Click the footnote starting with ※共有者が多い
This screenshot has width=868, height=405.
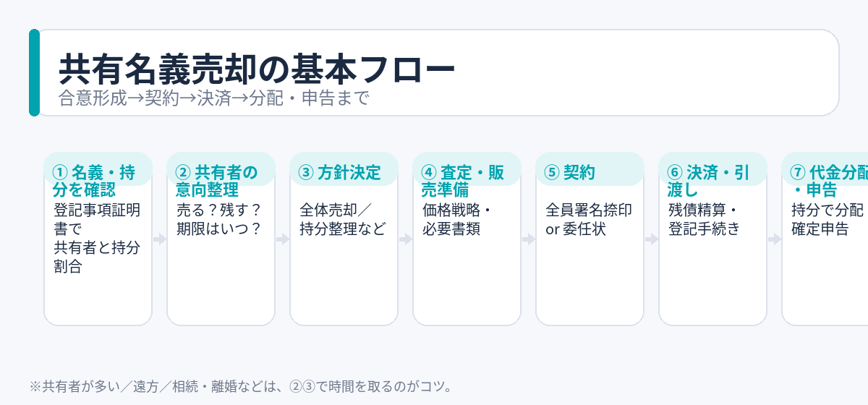coord(241,386)
